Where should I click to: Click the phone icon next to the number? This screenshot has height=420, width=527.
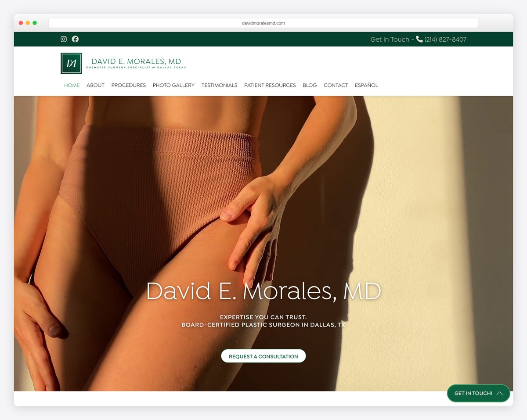pyautogui.click(x=418, y=39)
